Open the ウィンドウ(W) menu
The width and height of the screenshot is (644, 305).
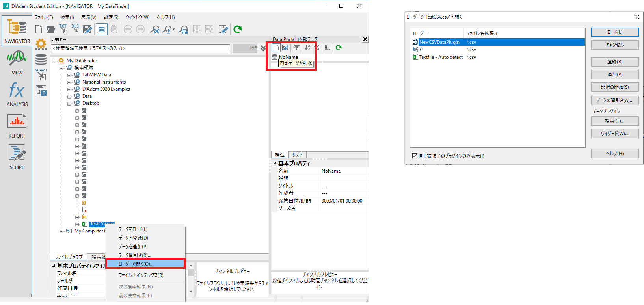(138, 17)
